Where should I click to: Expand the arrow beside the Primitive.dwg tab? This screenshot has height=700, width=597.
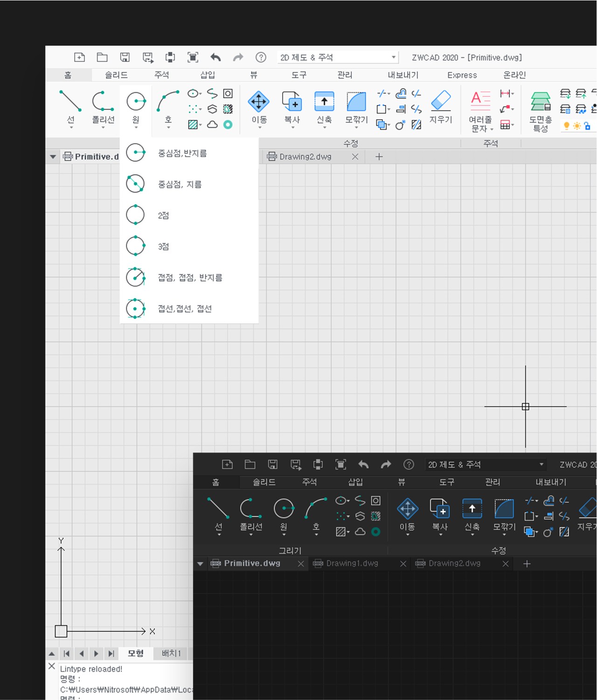coord(52,157)
